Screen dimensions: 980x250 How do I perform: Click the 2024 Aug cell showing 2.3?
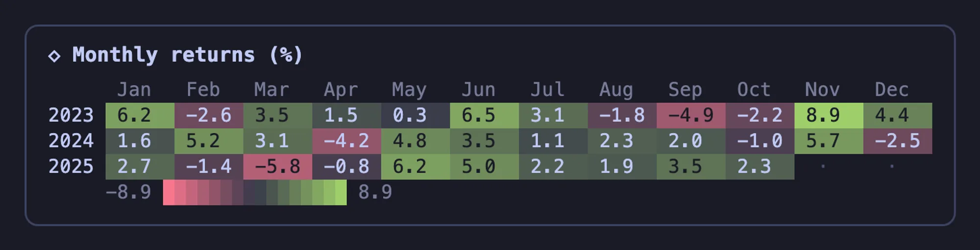pyautogui.click(x=622, y=141)
